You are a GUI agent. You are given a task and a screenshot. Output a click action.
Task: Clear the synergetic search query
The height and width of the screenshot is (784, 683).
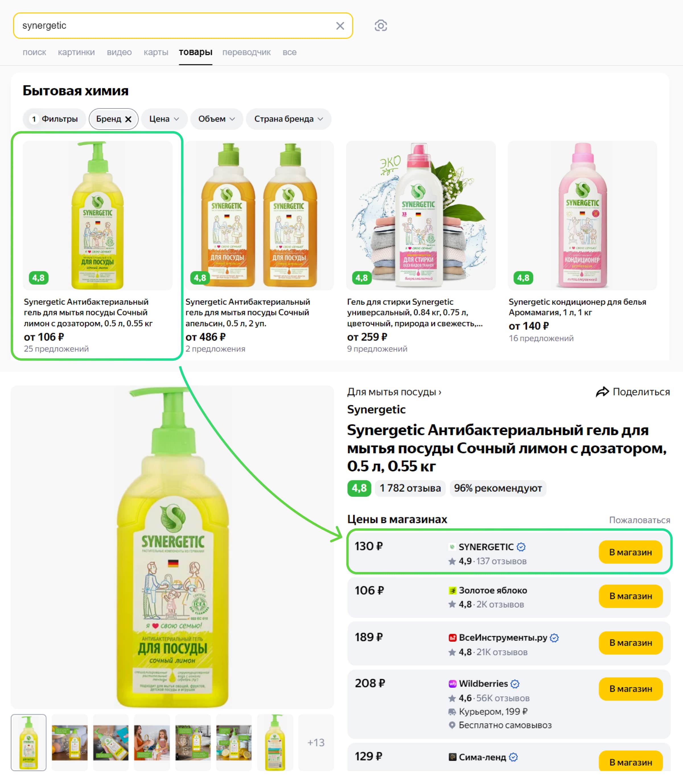340,26
